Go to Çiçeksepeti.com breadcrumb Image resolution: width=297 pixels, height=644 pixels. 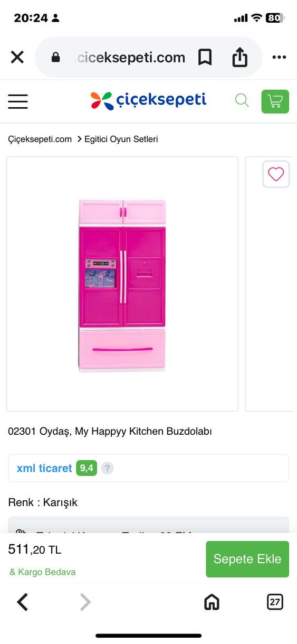click(40, 139)
